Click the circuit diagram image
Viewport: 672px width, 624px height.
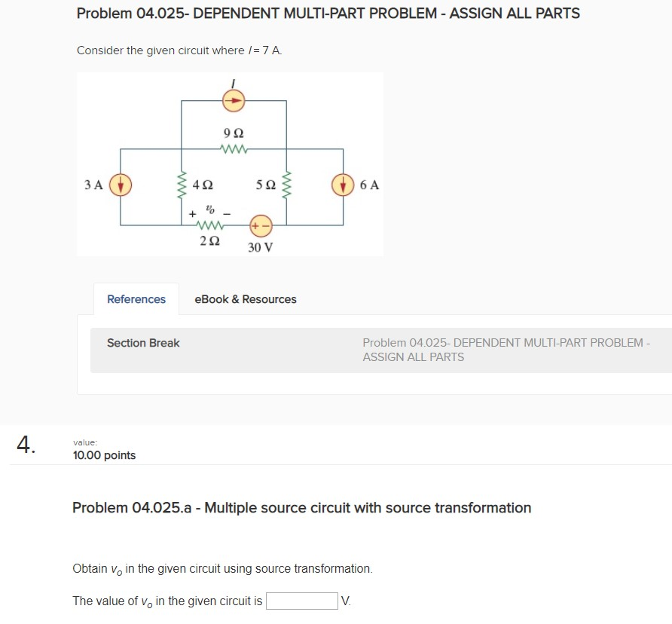(230, 164)
